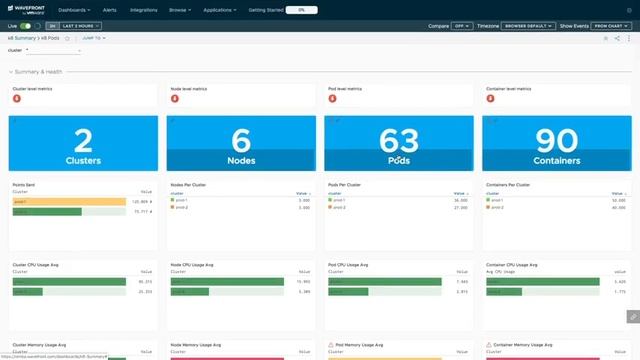Viewport: 640px width, 360px height.
Task: Sort Nodes Per Cluster by Value column
Action: pyautogui.click(x=303, y=193)
